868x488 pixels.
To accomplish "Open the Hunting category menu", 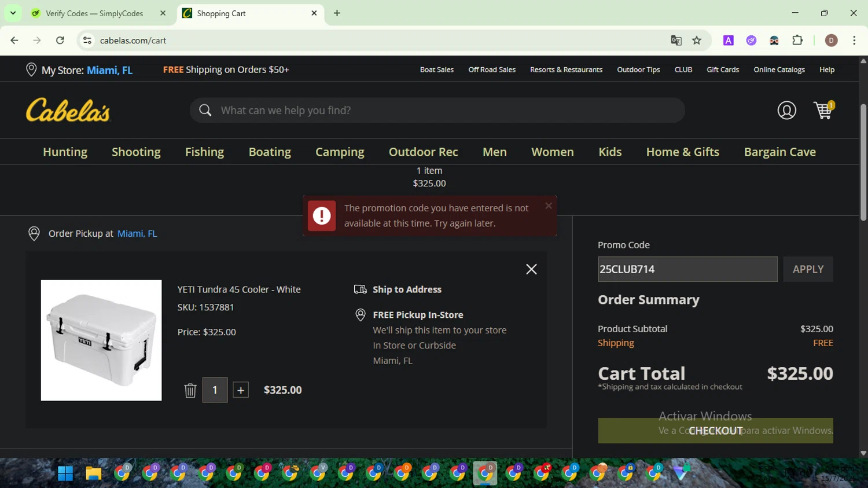I will click(65, 152).
